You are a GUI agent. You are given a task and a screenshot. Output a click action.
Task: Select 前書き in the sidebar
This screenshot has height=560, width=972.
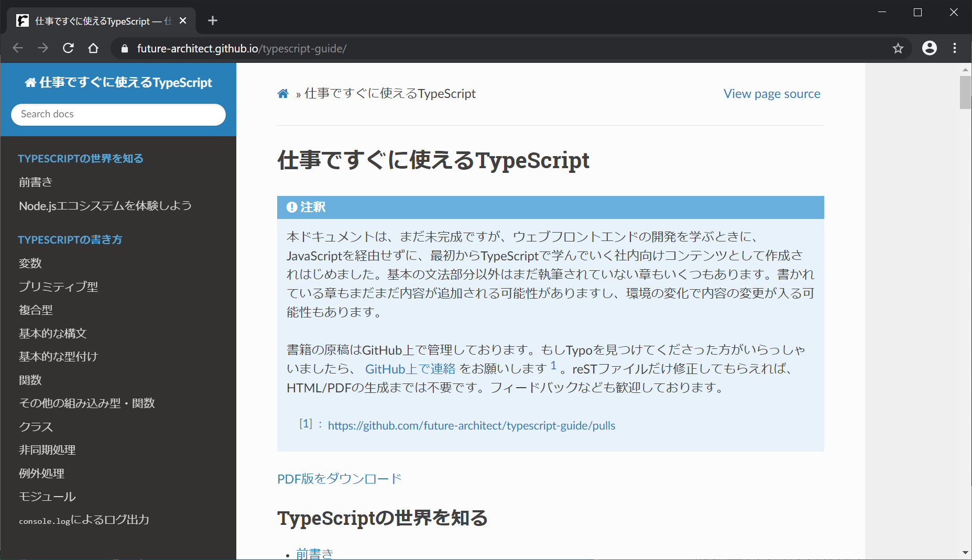36,182
